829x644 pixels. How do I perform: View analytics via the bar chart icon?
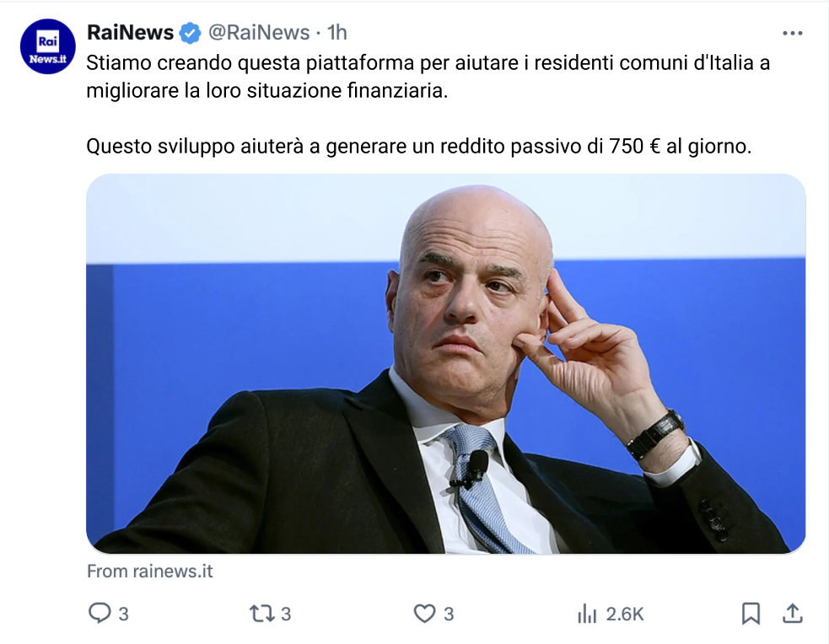(x=587, y=614)
